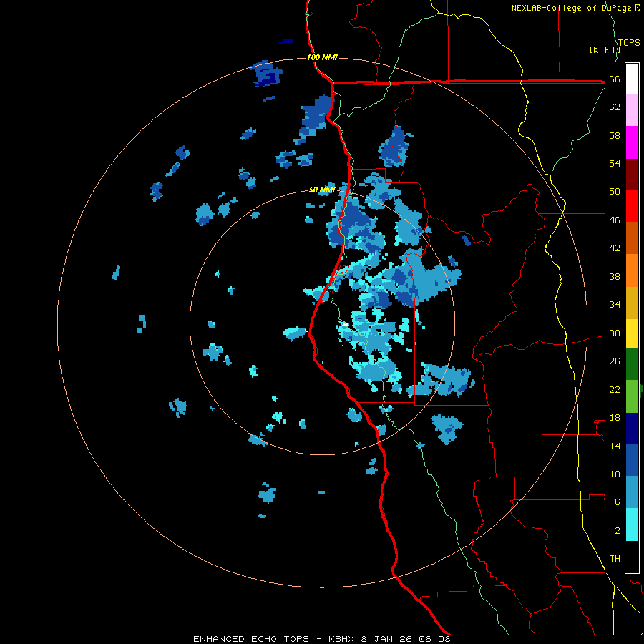The image size is (644, 644).
Task: Click the 10 legend scale number
Action: click(x=615, y=474)
